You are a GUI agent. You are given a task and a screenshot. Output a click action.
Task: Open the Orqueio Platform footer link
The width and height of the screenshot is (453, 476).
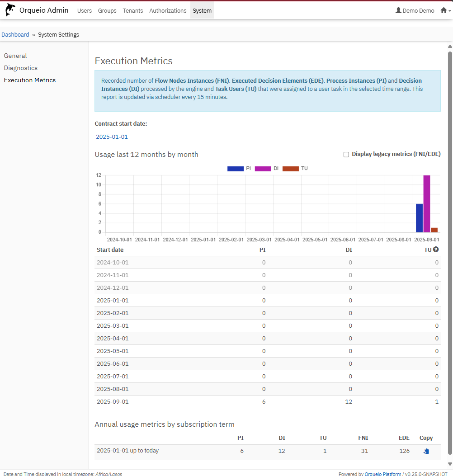[x=382, y=474]
